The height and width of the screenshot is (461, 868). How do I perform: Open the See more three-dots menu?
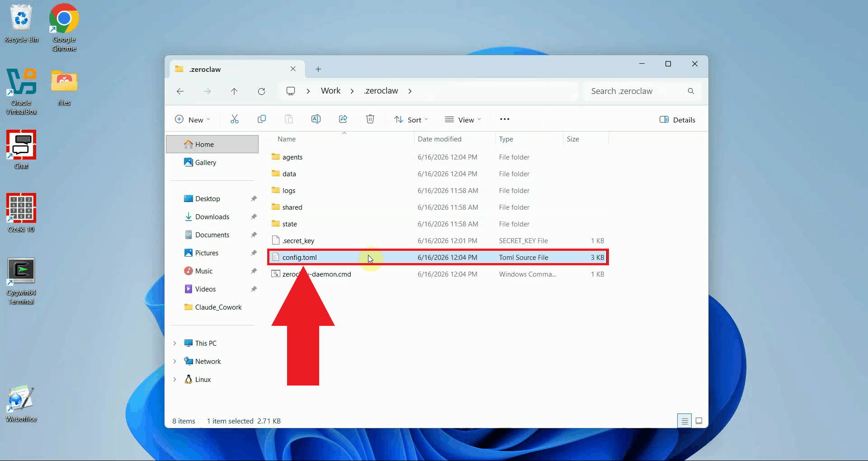pyautogui.click(x=505, y=119)
